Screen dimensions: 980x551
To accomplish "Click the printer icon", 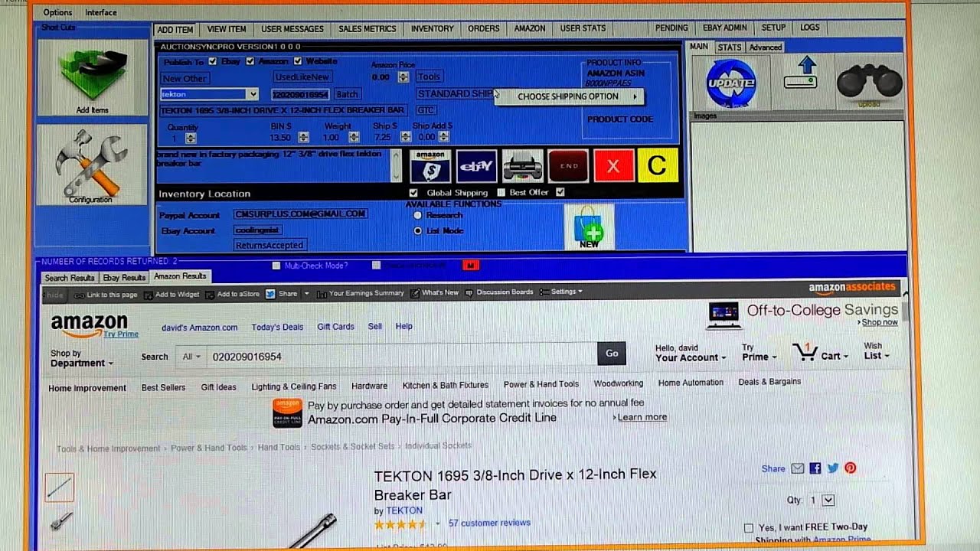I will [522, 166].
